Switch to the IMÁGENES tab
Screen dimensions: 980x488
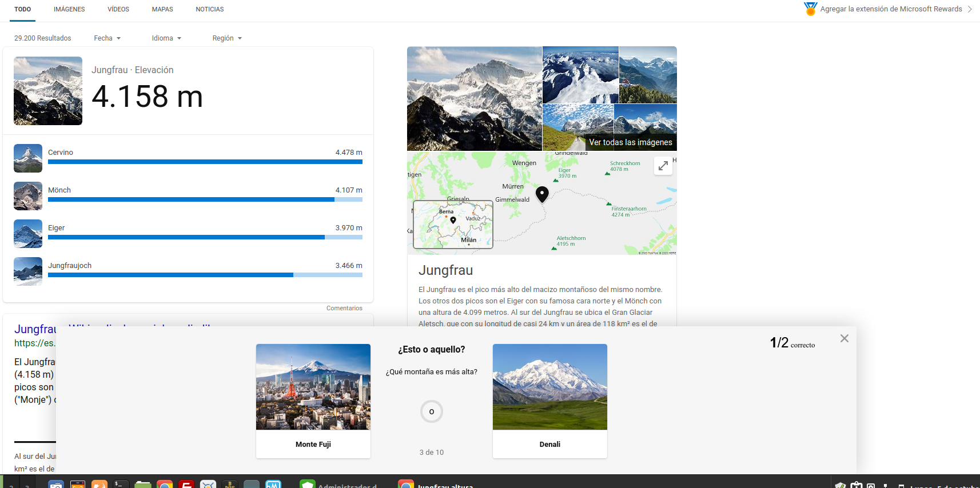69,9
